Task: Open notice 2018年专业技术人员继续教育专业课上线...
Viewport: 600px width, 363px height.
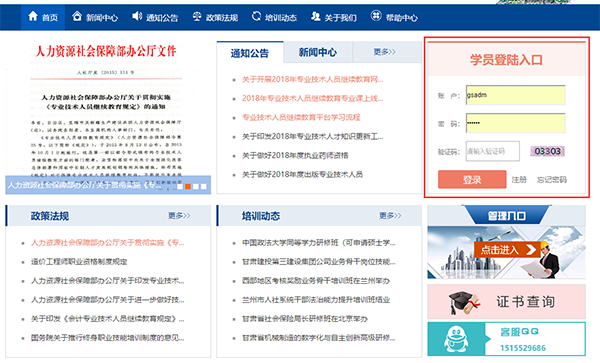Action: point(312,98)
